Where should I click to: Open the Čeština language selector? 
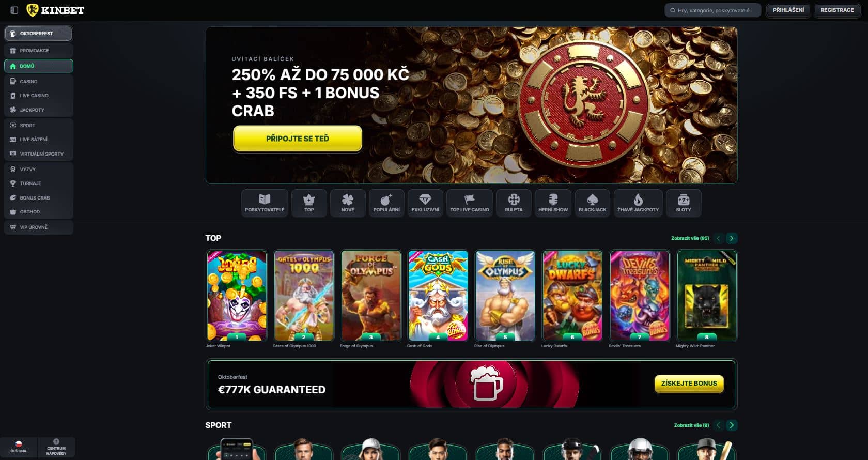(19, 448)
